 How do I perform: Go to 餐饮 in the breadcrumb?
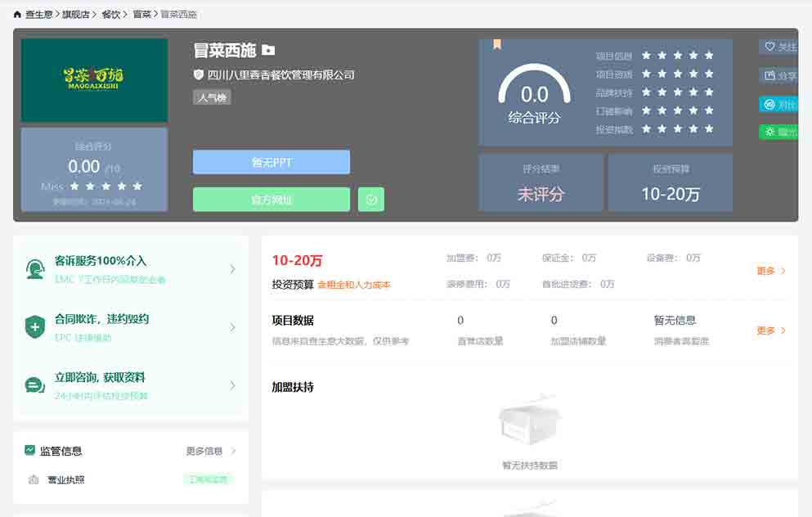pos(111,15)
